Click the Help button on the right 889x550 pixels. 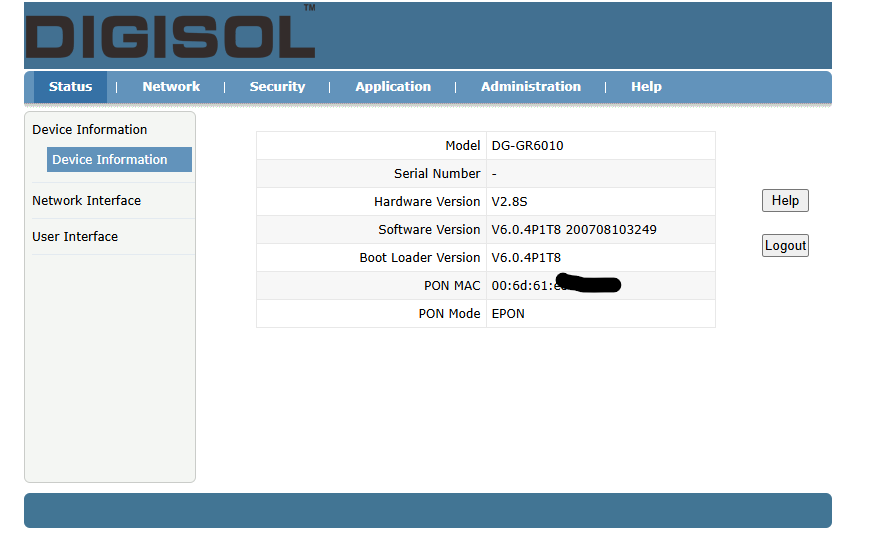click(x=785, y=200)
